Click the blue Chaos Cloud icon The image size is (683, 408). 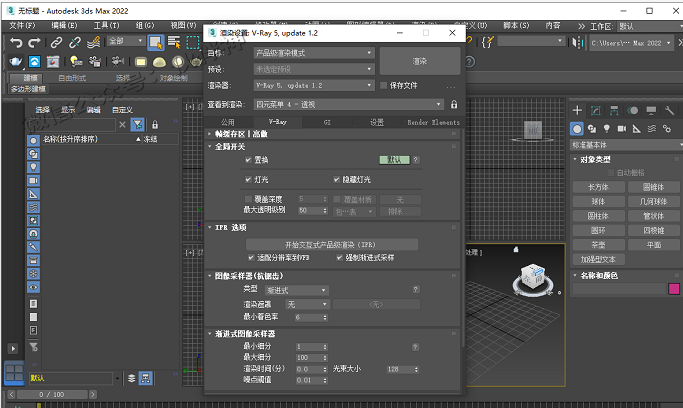coord(34,62)
